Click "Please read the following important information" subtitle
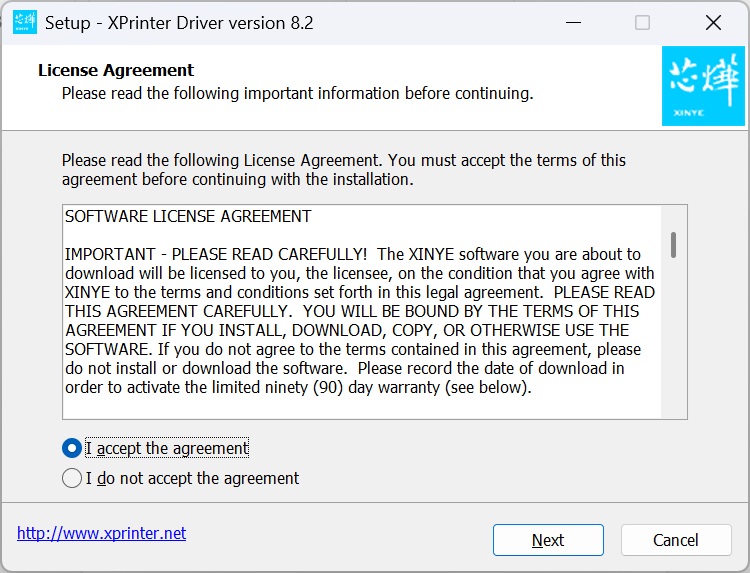The height and width of the screenshot is (573, 750). [x=297, y=93]
